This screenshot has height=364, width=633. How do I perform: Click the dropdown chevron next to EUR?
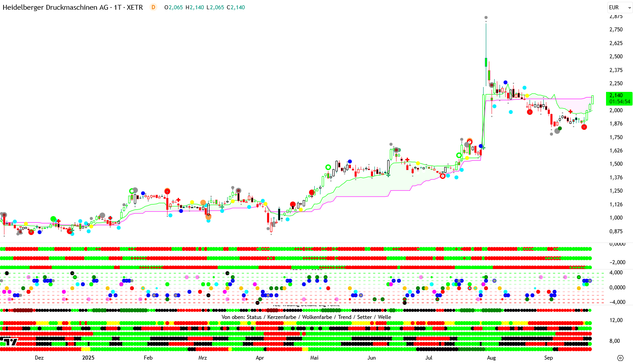point(630,8)
